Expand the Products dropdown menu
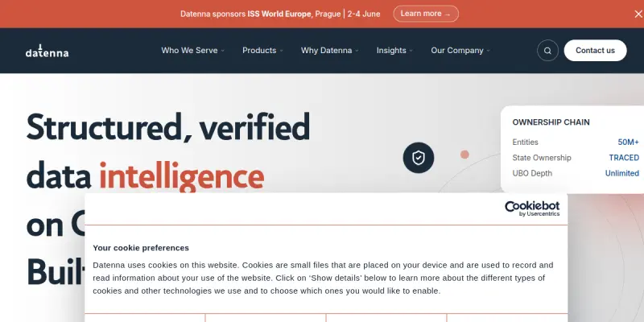 coord(262,51)
